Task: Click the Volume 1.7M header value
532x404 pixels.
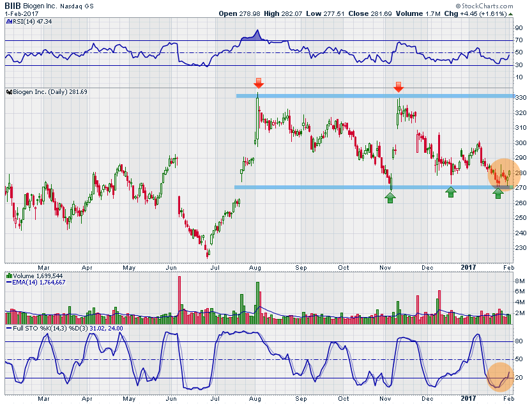Action: [x=418, y=13]
